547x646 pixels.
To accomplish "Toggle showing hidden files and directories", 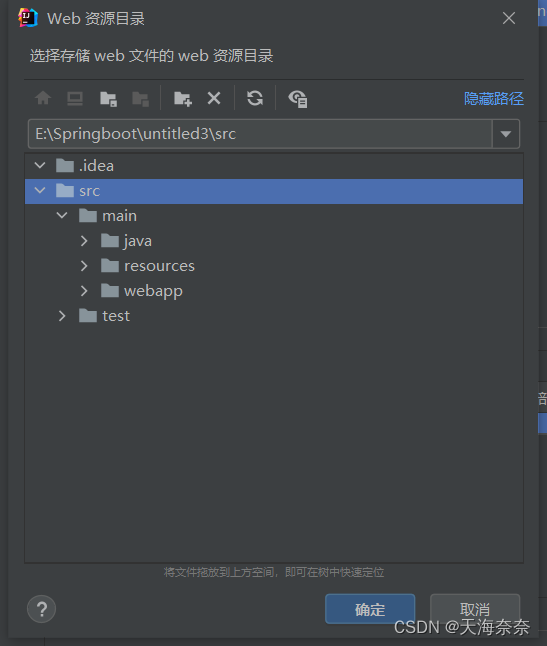I will [x=297, y=99].
